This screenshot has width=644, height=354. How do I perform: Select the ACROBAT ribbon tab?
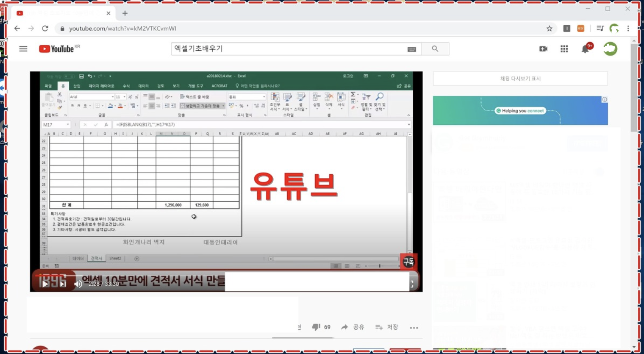click(x=219, y=86)
